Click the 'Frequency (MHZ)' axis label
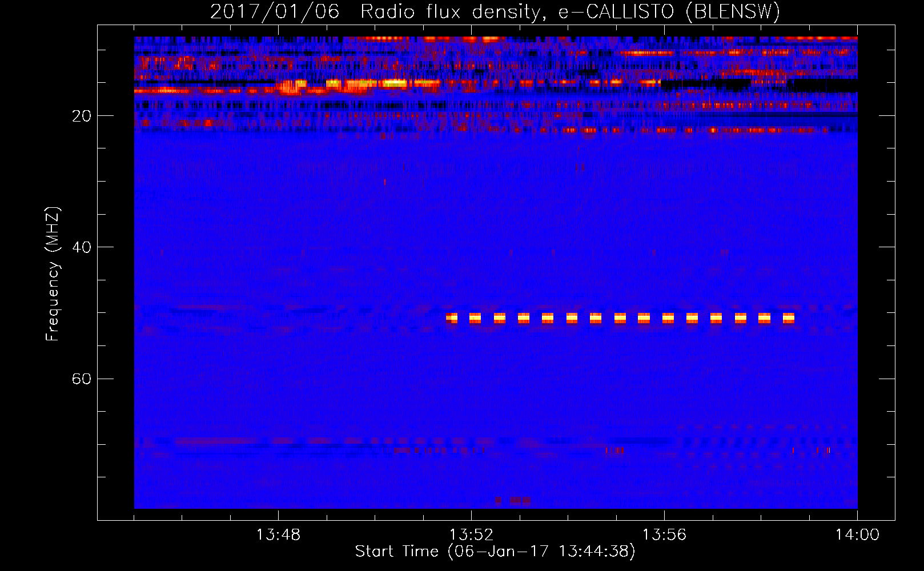The width and height of the screenshot is (924, 571). (52, 274)
